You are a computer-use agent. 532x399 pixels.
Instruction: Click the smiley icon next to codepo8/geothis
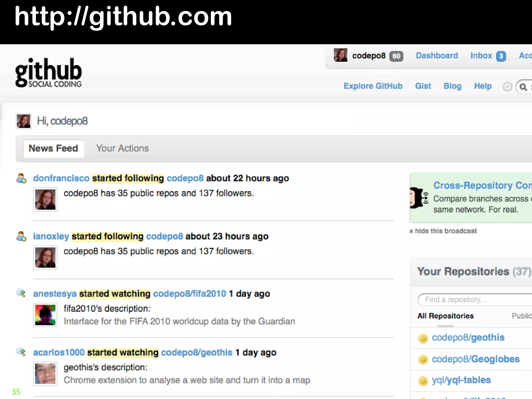[x=423, y=338]
